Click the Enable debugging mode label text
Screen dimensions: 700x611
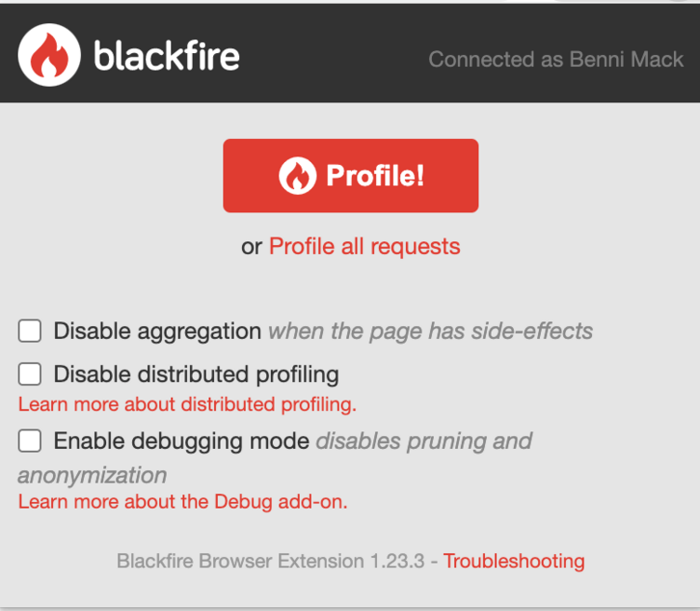click(x=182, y=441)
